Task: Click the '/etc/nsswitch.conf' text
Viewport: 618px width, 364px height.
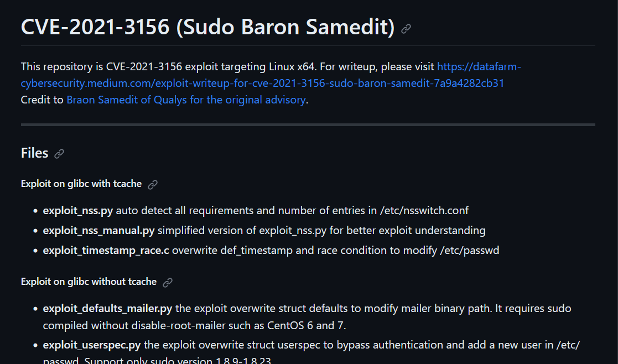Action: click(x=424, y=210)
